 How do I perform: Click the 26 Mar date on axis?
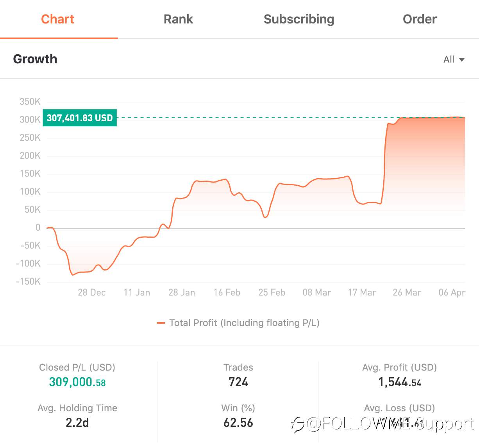pyautogui.click(x=407, y=292)
